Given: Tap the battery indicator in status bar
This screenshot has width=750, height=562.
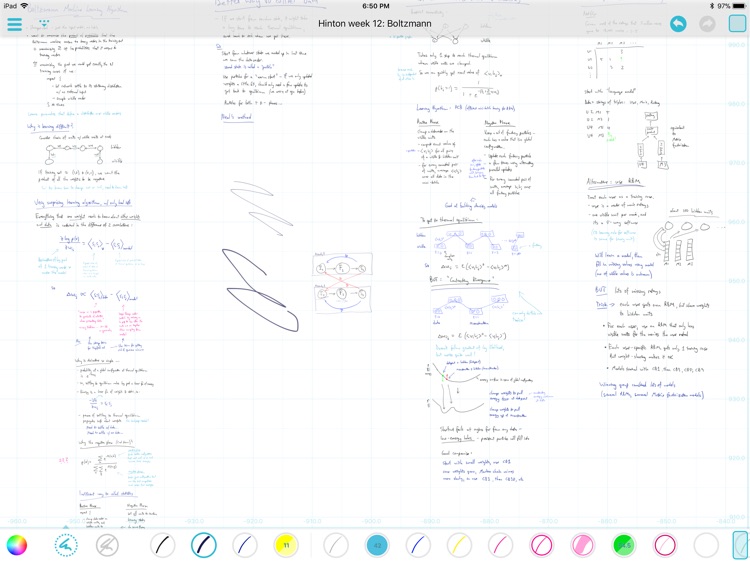Looking at the screenshot, I should coord(734,6).
